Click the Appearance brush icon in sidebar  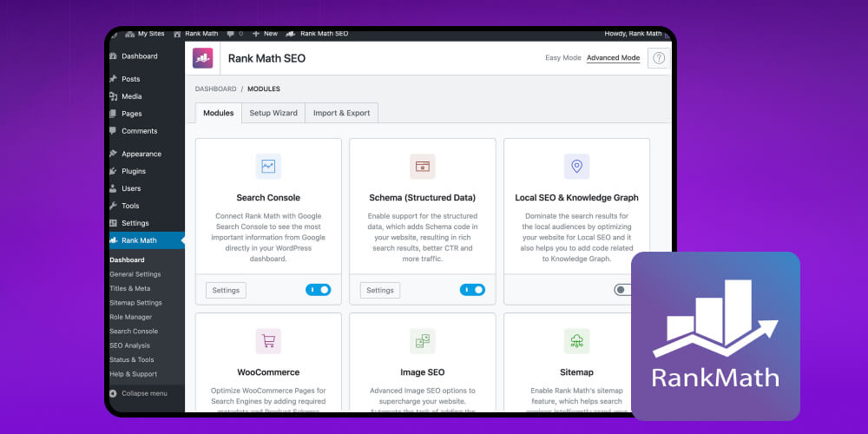(x=113, y=154)
